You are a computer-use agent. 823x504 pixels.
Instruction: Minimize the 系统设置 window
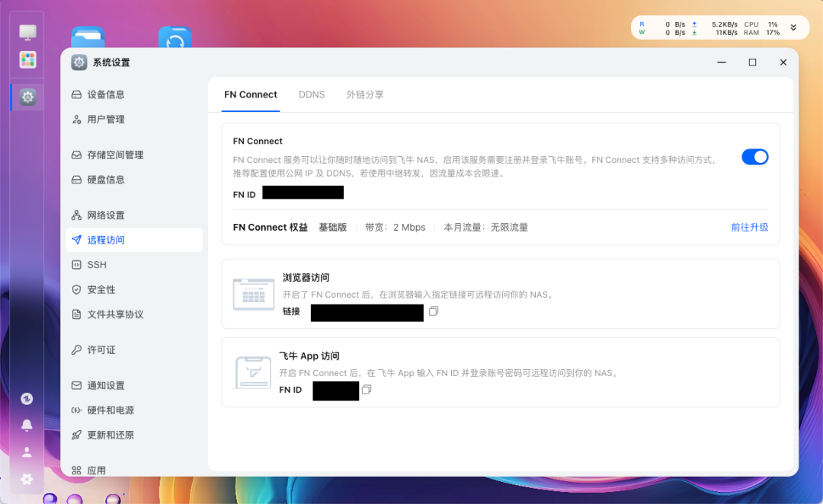click(x=722, y=62)
